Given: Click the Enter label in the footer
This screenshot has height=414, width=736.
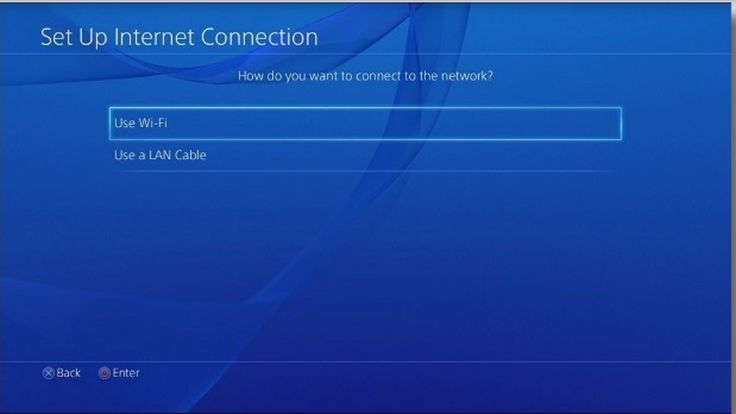Looking at the screenshot, I should tap(126, 373).
